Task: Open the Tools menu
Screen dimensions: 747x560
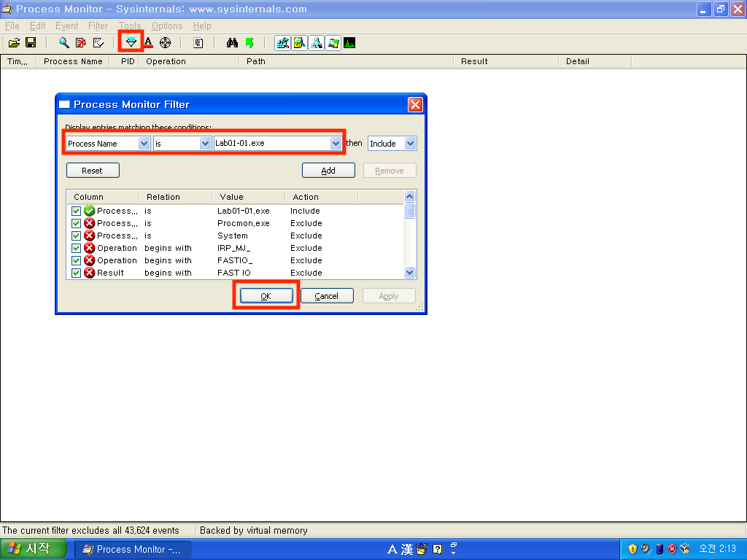Action: click(x=130, y=26)
